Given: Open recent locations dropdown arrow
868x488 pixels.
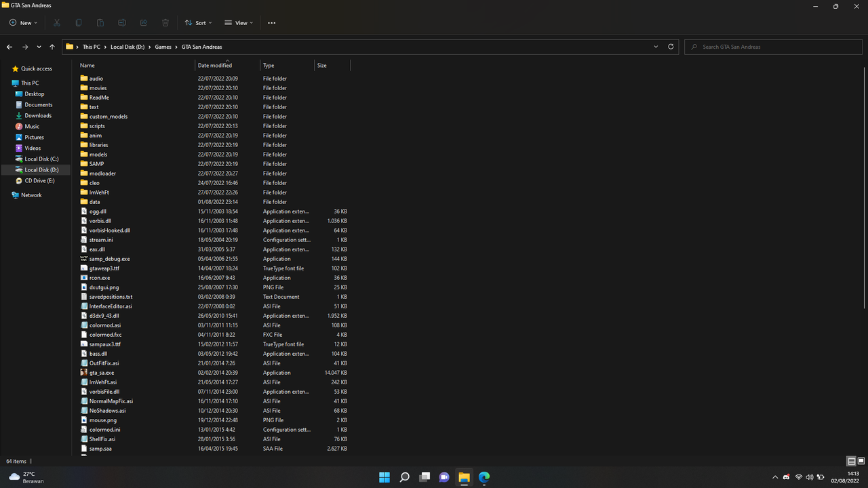Looking at the screenshot, I should click(39, 47).
